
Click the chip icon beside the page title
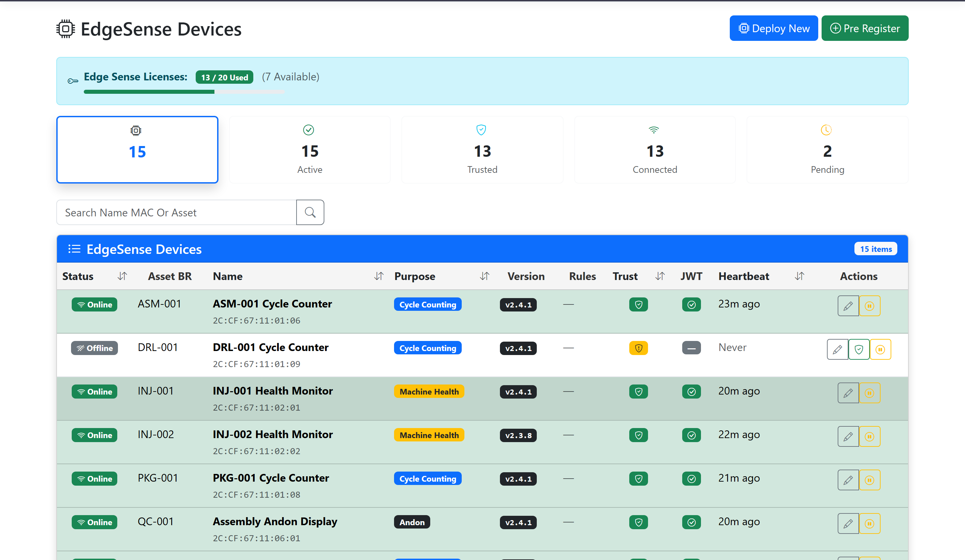coord(66,29)
